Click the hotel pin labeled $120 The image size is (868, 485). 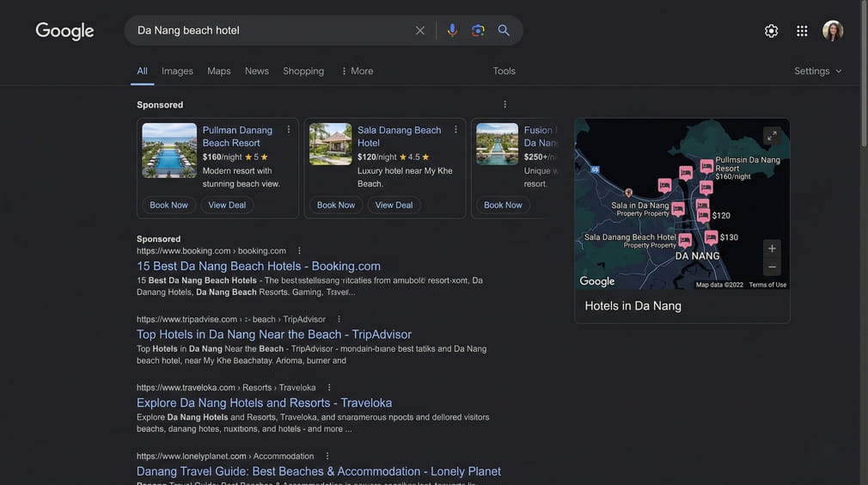[x=703, y=215]
